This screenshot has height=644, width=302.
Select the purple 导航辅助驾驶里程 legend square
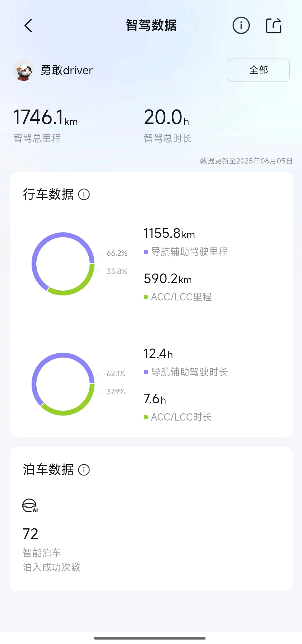(146, 252)
